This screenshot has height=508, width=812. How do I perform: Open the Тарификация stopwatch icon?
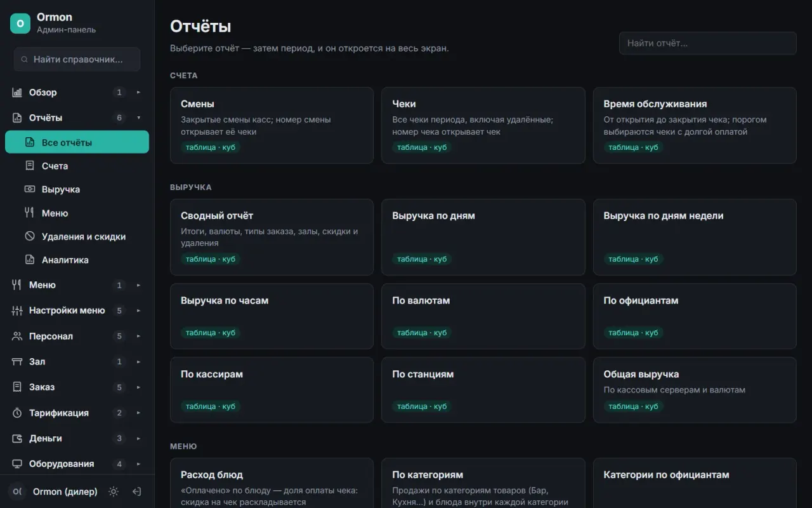[17, 413]
